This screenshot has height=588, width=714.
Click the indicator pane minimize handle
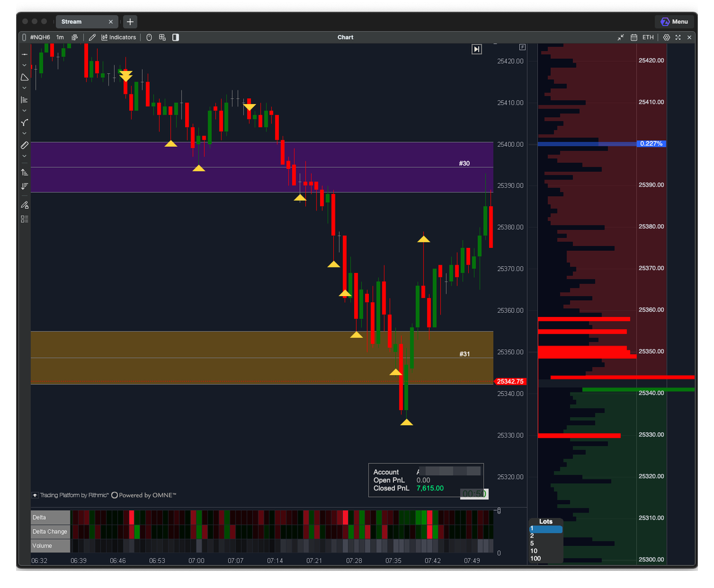499,510
